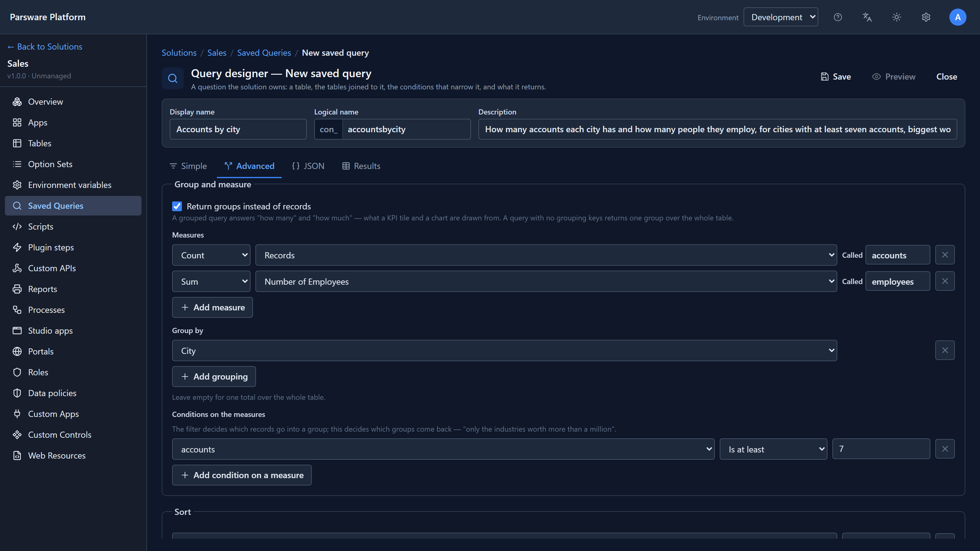Open the Environment Development dropdown
980x551 pixels.
coord(781,17)
